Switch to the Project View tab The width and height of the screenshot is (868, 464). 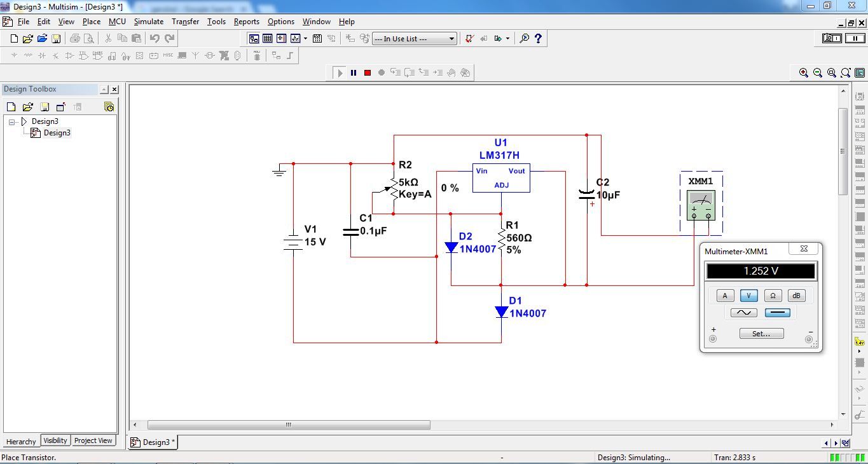(x=93, y=440)
